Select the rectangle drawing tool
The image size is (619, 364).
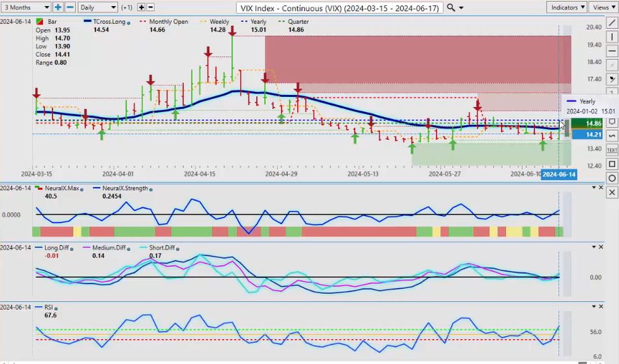(612, 164)
